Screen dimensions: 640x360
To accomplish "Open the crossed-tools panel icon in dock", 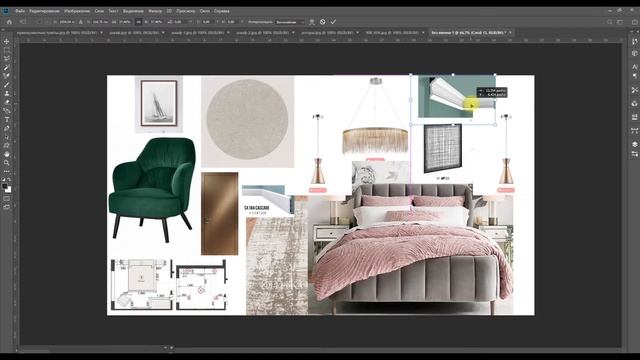I will tap(634, 90).
